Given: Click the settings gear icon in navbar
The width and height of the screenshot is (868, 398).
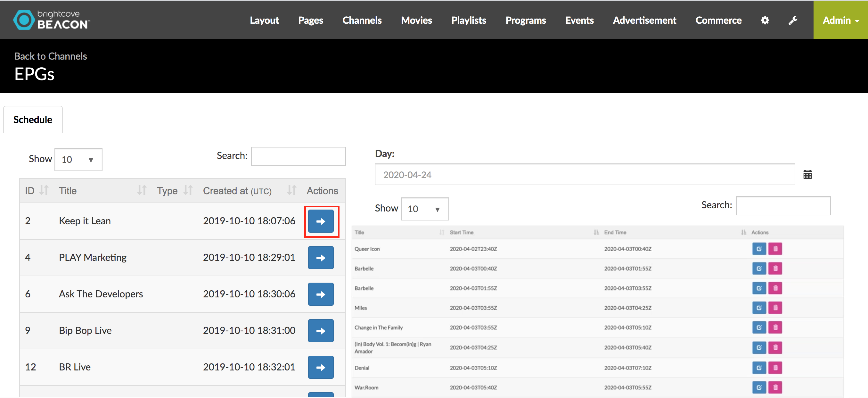Looking at the screenshot, I should click(x=765, y=20).
